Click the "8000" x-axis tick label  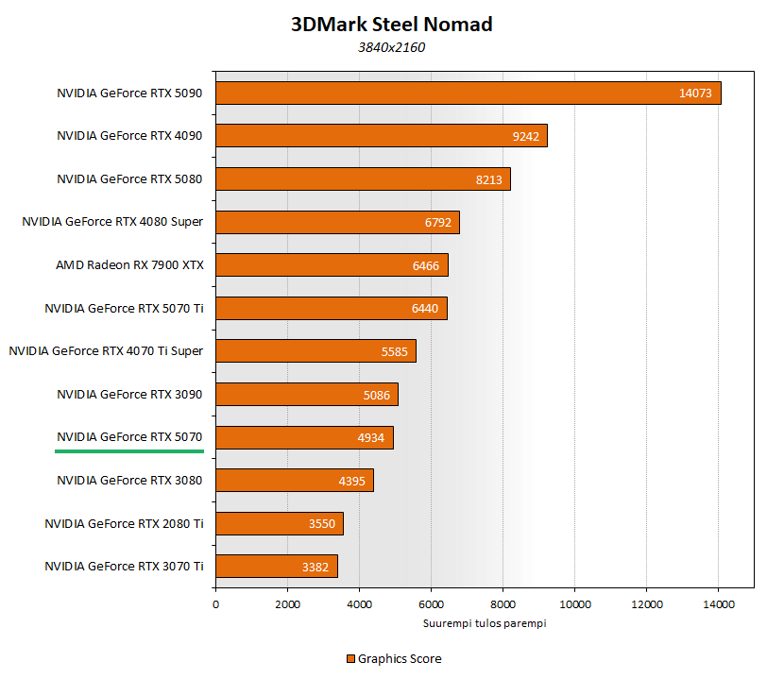503,604
